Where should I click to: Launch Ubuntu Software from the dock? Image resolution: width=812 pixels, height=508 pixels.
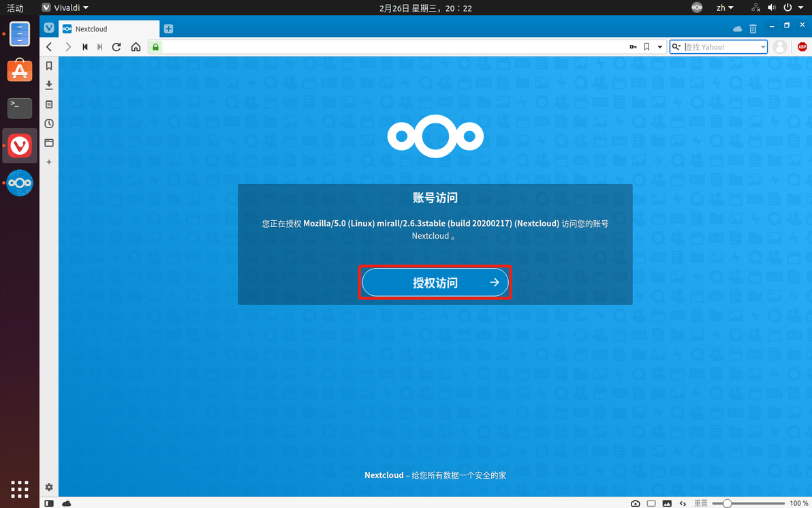point(20,70)
